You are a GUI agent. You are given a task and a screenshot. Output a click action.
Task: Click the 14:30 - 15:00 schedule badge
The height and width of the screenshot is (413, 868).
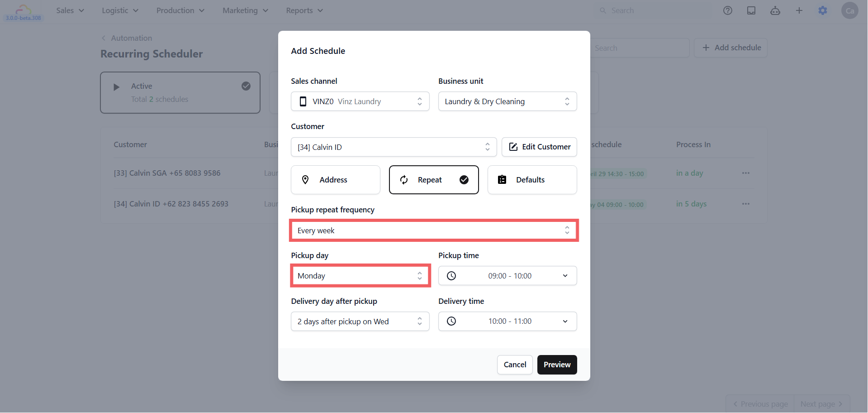(618, 174)
